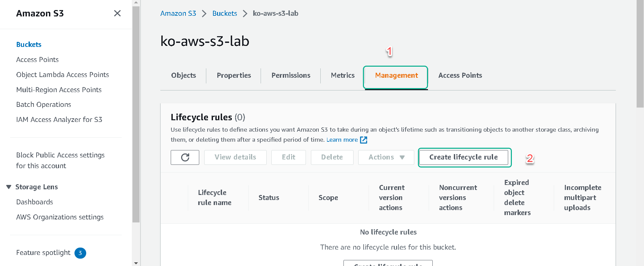Screen dimensions: 644x266
Task: Open Feature spotlight link
Action: point(43,253)
